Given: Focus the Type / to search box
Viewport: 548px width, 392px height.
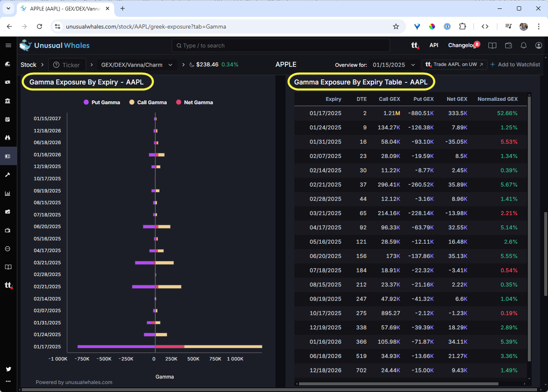Looking at the screenshot, I should tap(281, 45).
